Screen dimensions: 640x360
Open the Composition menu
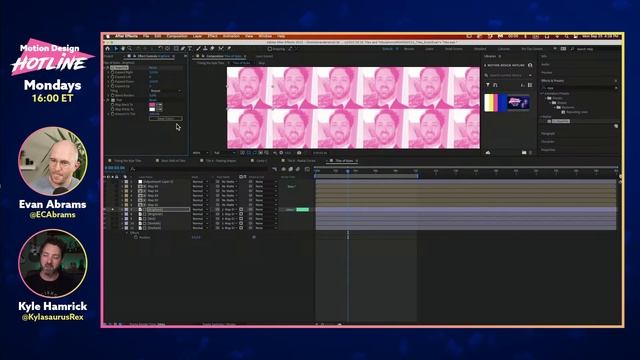177,36
